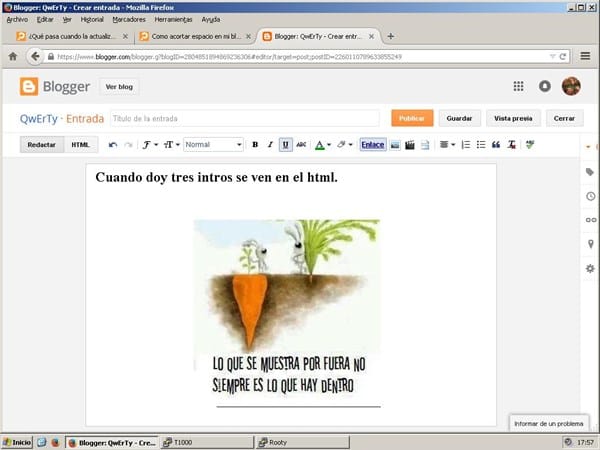The height and width of the screenshot is (450, 600).
Task: Apply blockquote formatting with the quote icon
Action: point(496,145)
